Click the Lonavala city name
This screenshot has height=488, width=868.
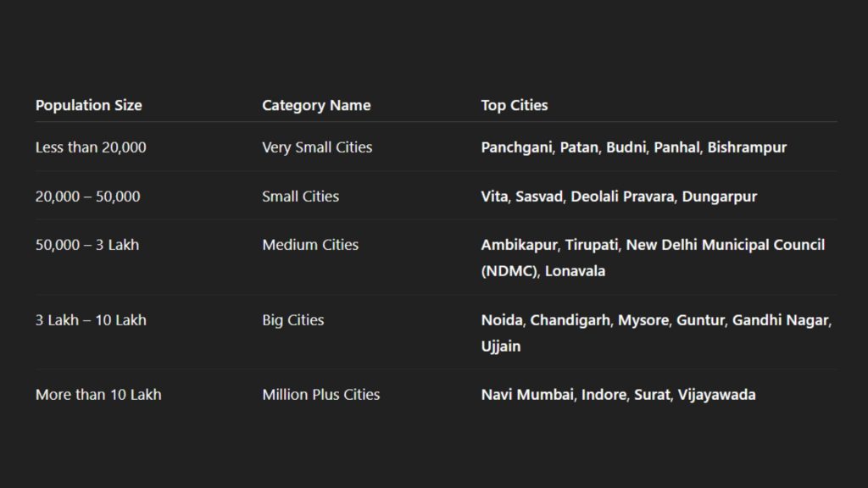pyautogui.click(x=576, y=271)
